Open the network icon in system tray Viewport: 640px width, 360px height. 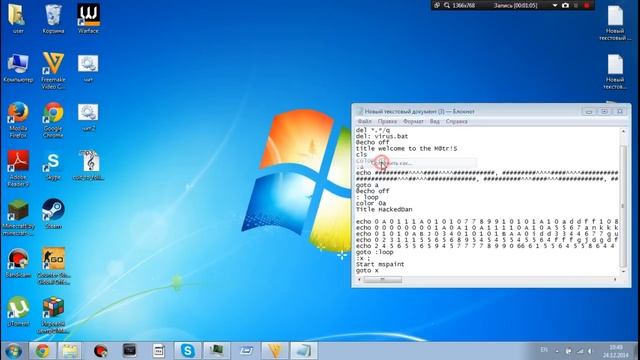tap(580, 351)
